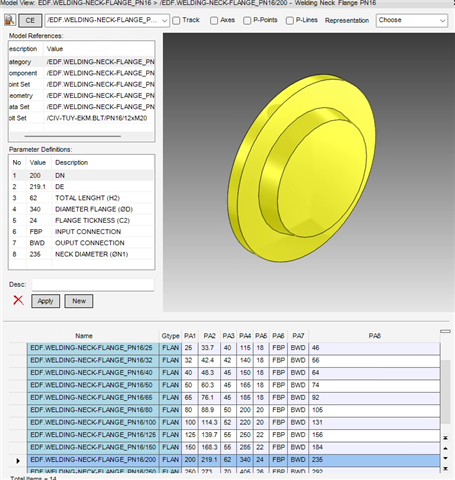Toggle the P-Lines checkbox
Image resolution: width=455 pixels, height=480 pixels.
point(290,21)
